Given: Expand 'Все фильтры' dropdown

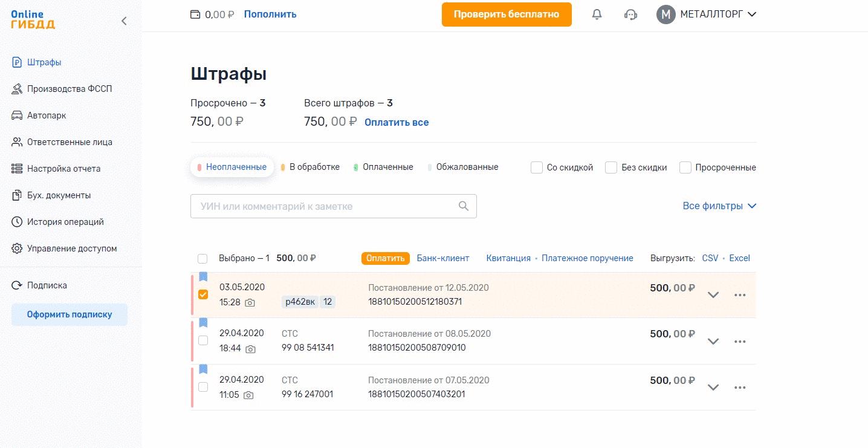Looking at the screenshot, I should pyautogui.click(x=719, y=206).
